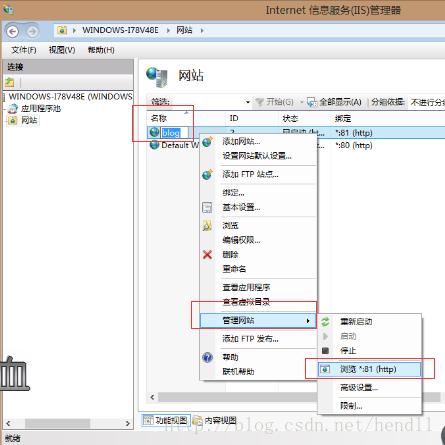Sort sites by 名称 column header
The width and height of the screenshot is (445, 445).
click(186, 118)
